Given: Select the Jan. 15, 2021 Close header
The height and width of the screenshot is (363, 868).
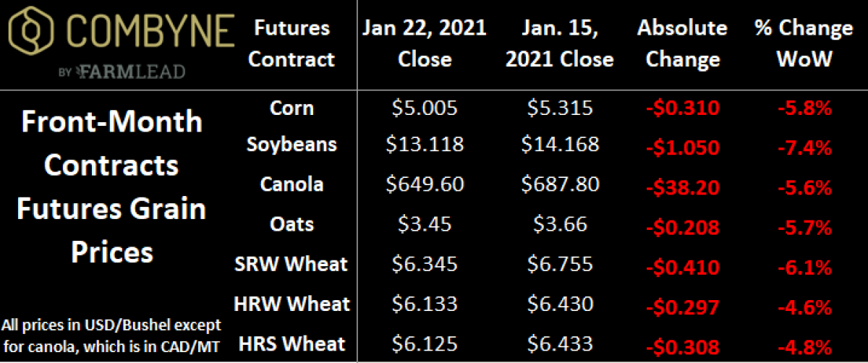Looking at the screenshot, I should (x=560, y=43).
